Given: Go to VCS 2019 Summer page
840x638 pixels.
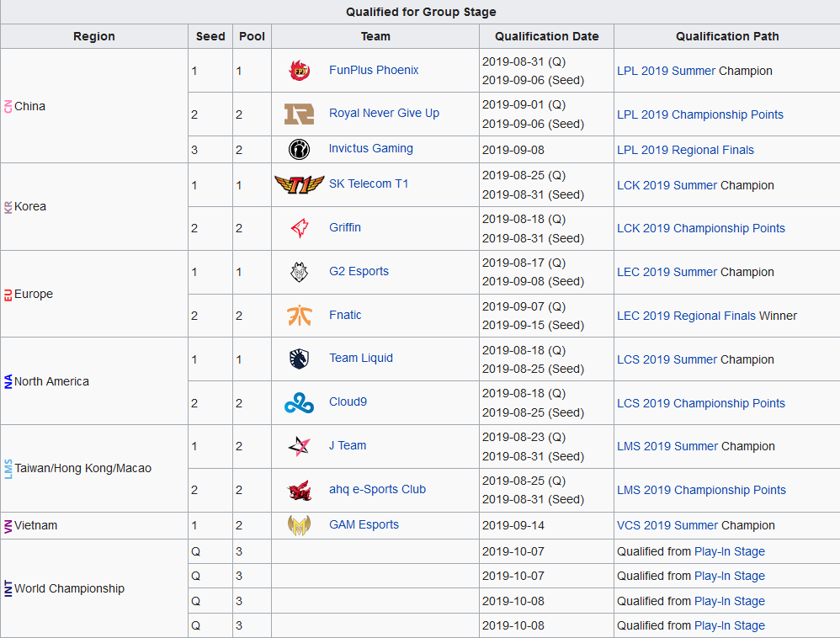Looking at the screenshot, I should point(667,525).
